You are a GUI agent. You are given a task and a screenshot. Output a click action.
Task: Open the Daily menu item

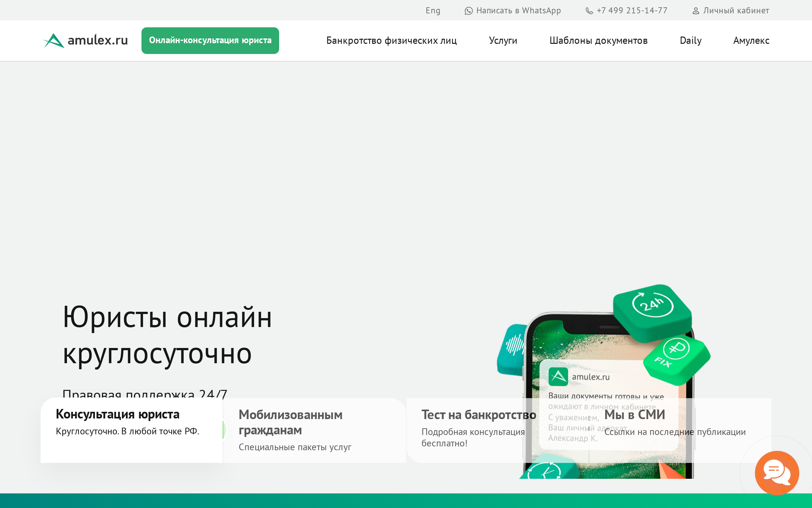(x=691, y=41)
